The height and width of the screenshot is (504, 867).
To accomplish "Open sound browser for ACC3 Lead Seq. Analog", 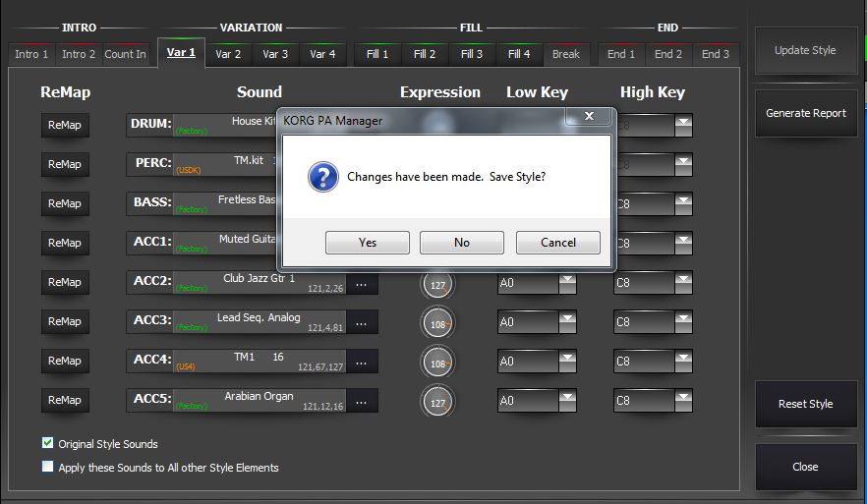I will 361,322.
